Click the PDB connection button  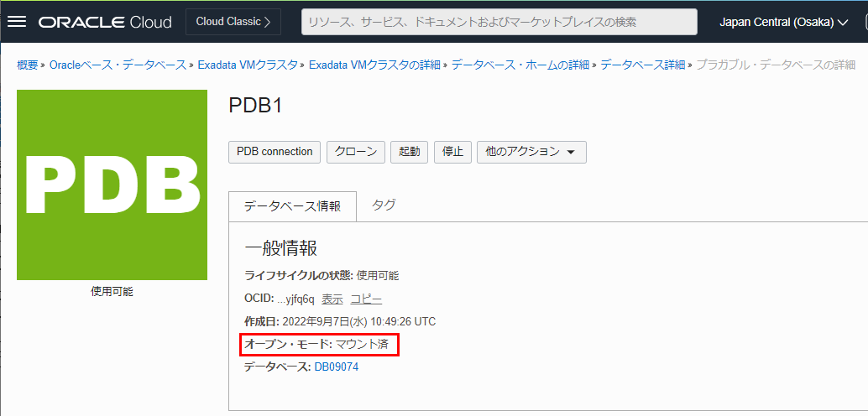pyautogui.click(x=275, y=152)
